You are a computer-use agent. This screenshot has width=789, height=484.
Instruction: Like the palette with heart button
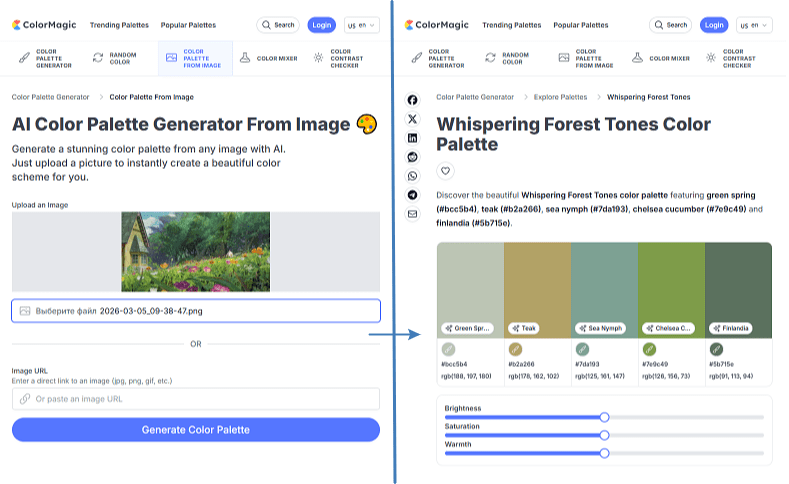[445, 171]
